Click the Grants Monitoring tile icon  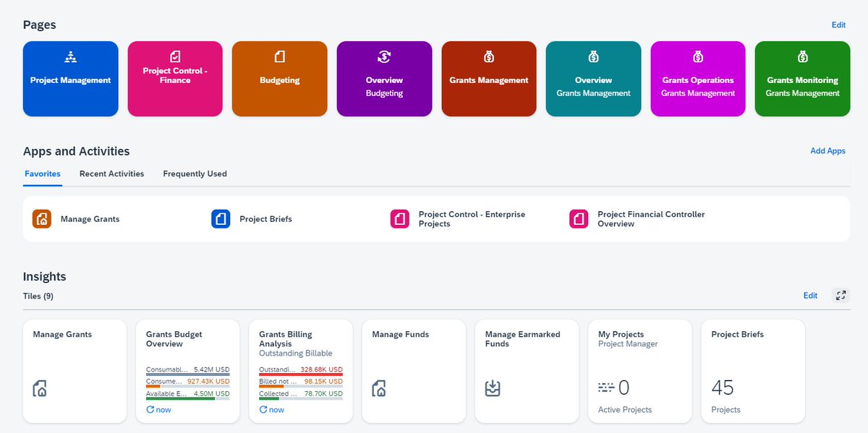point(802,56)
